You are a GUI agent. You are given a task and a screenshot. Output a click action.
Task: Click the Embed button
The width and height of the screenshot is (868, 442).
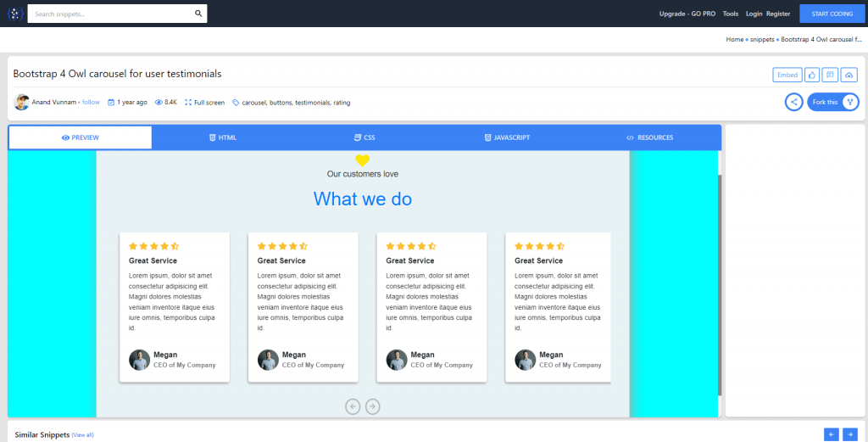tap(787, 75)
